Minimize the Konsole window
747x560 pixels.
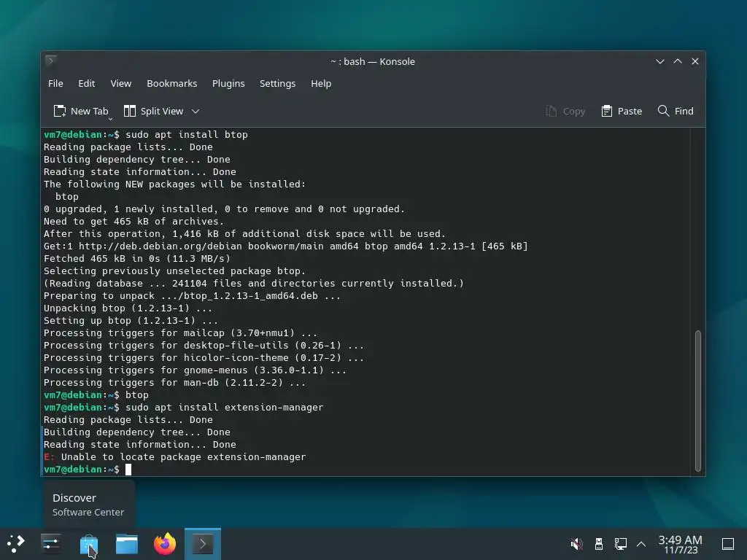tap(659, 61)
